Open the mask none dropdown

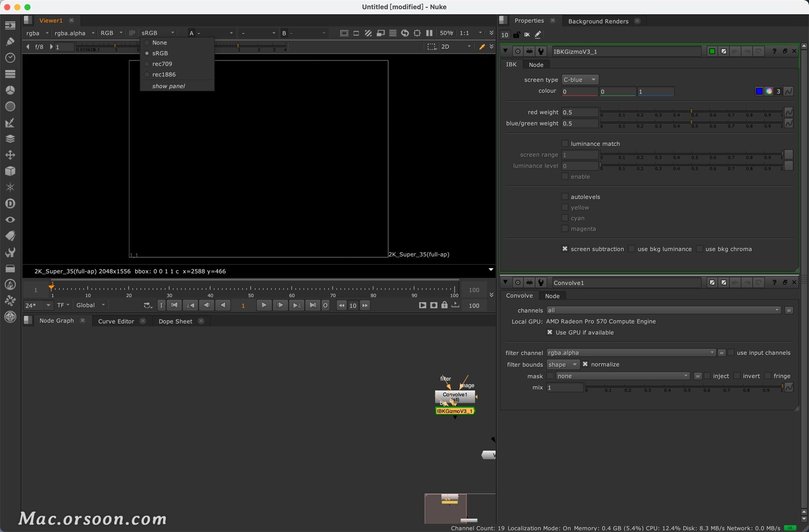pos(623,376)
